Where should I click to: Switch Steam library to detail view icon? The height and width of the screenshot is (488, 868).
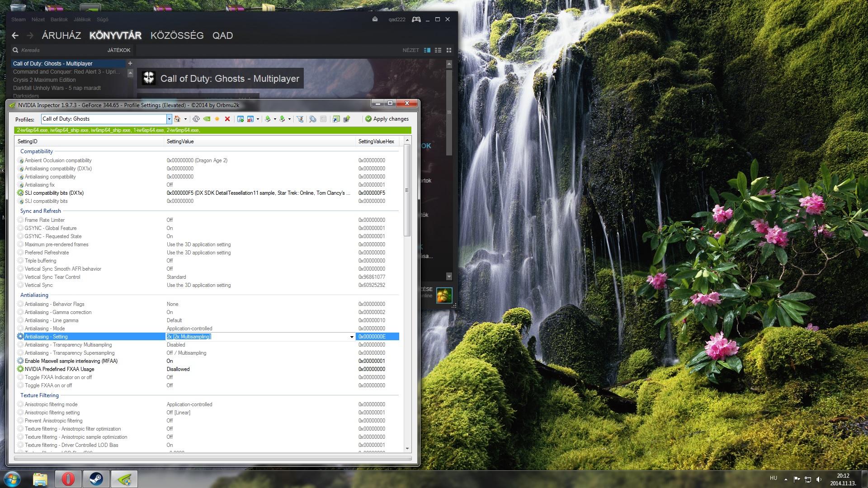(x=427, y=50)
